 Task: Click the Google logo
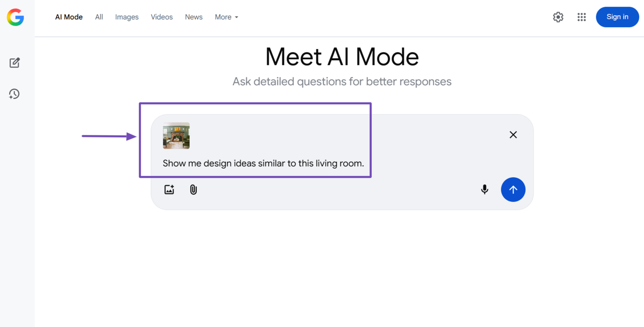pyautogui.click(x=15, y=18)
